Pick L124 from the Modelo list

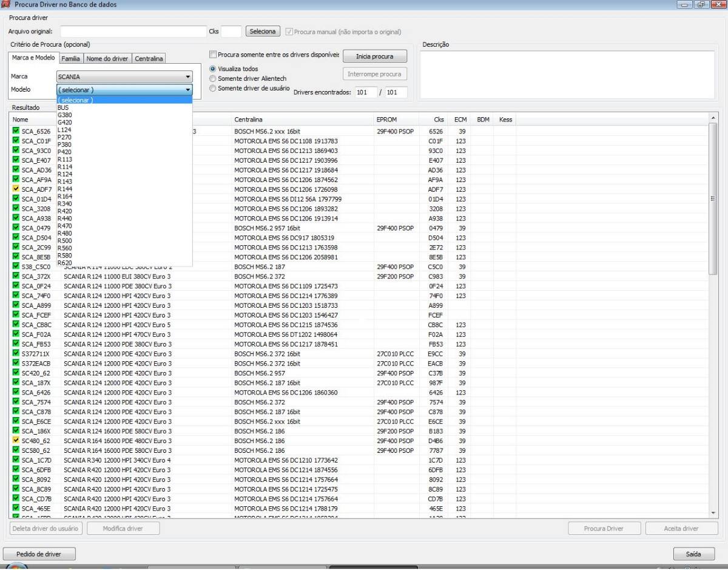tap(124, 130)
